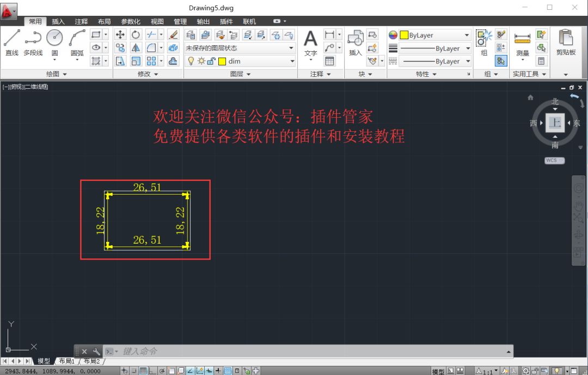Click the Clipboard (剪贴板) paste icon
This screenshot has width=588, height=375.
(x=566, y=43)
